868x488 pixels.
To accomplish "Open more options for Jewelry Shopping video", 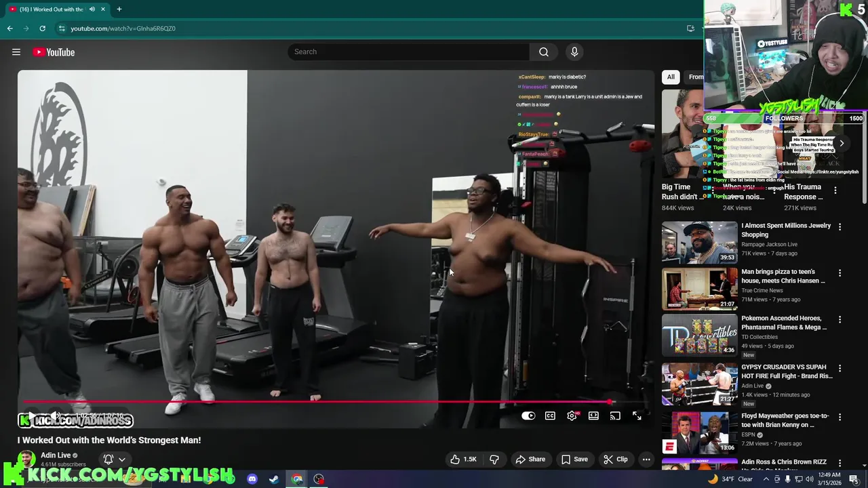I will click(840, 226).
